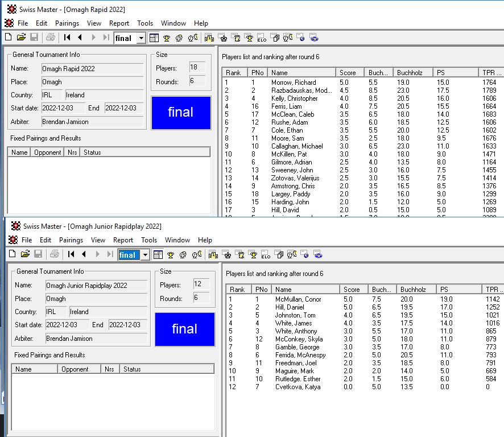Image resolution: width=504 pixels, height=437 pixels.
Task: Click the Arbiter field in Junior Rapidplay tournament info
Action: (96, 339)
